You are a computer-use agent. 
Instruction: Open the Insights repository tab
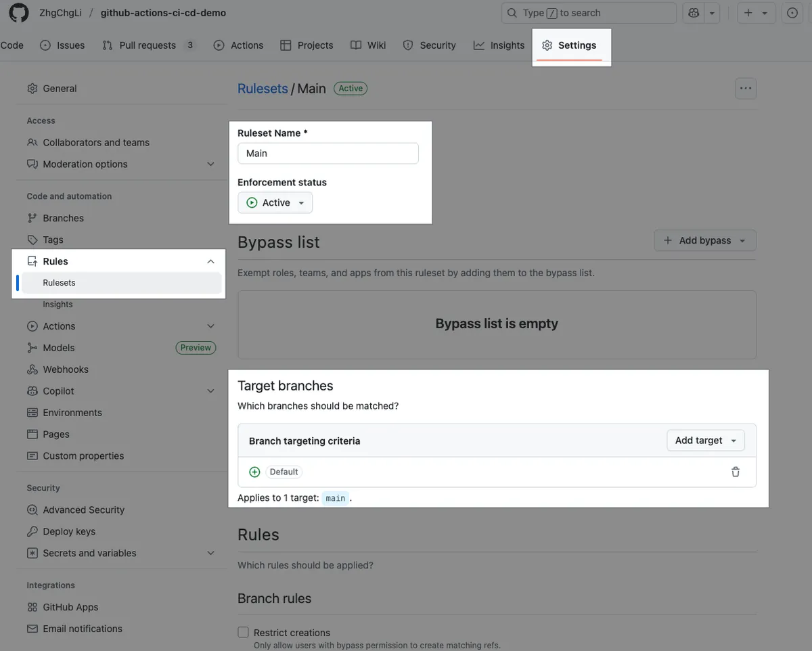499,45
